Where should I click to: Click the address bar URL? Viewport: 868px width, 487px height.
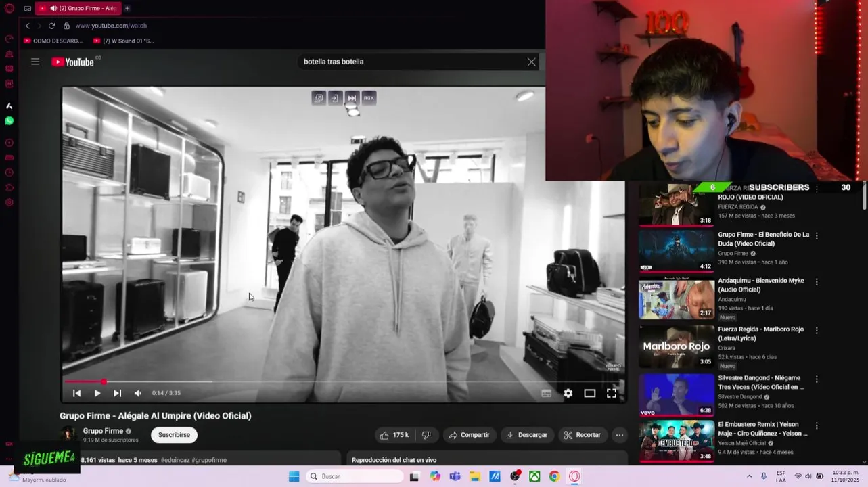[111, 26]
